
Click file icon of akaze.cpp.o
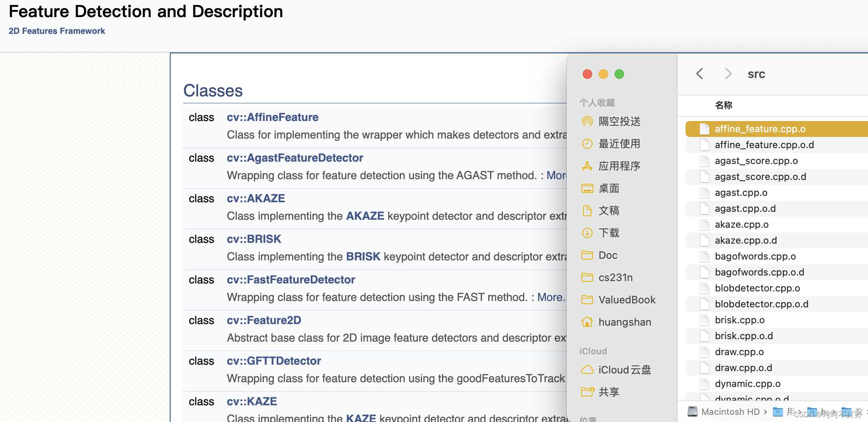pyautogui.click(x=705, y=224)
